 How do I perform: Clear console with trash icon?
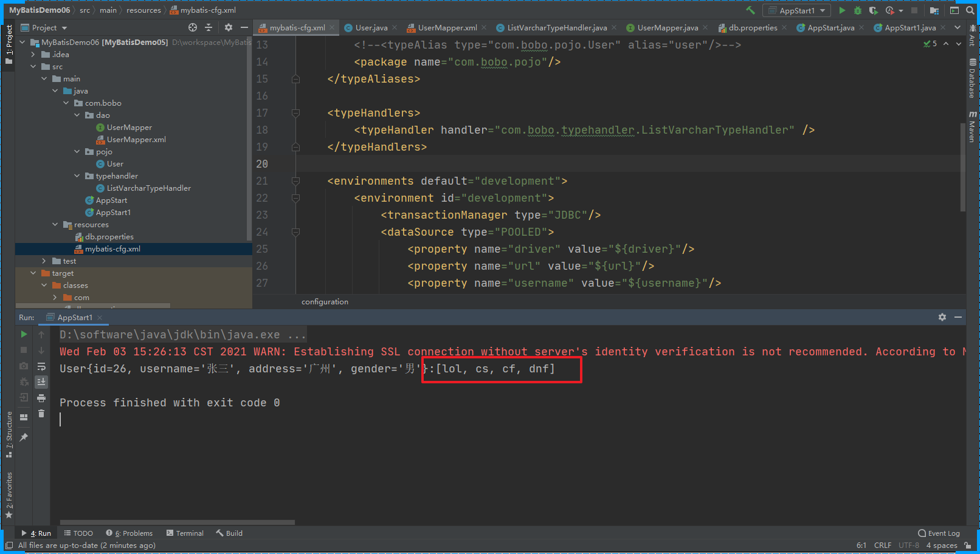(x=41, y=414)
